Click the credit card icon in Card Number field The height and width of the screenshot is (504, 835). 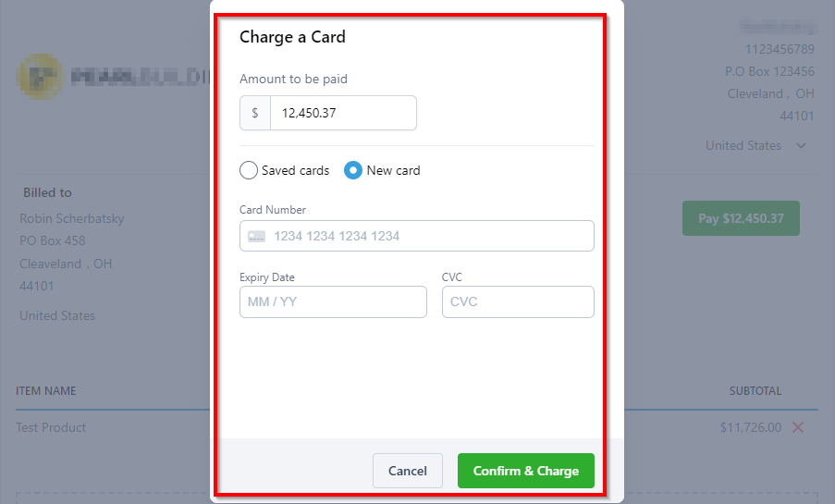[x=257, y=236]
